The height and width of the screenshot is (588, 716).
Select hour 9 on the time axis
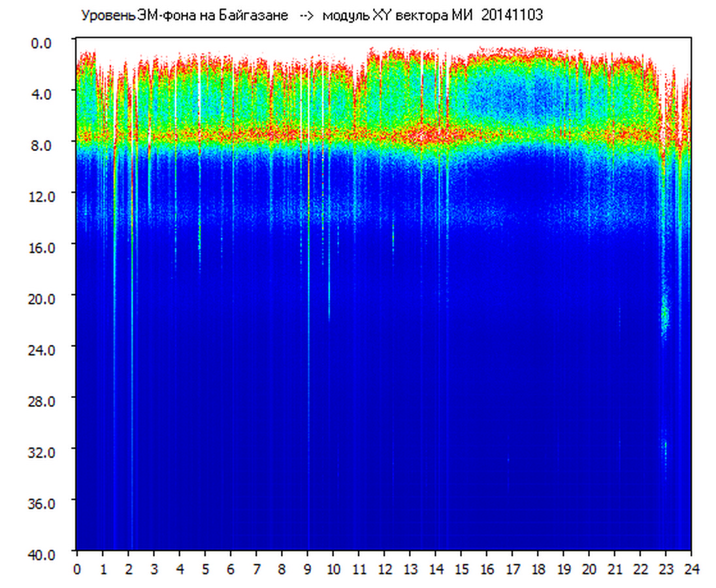click(308, 569)
